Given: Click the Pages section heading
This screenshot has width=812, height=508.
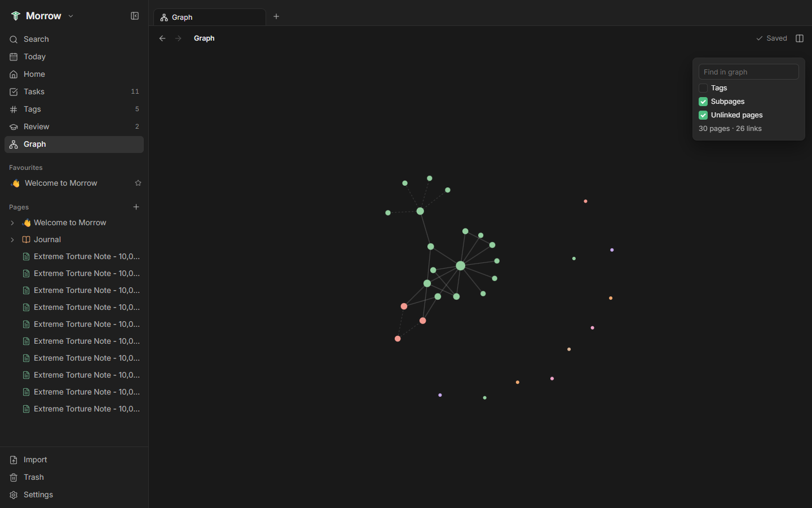Looking at the screenshot, I should [19, 207].
